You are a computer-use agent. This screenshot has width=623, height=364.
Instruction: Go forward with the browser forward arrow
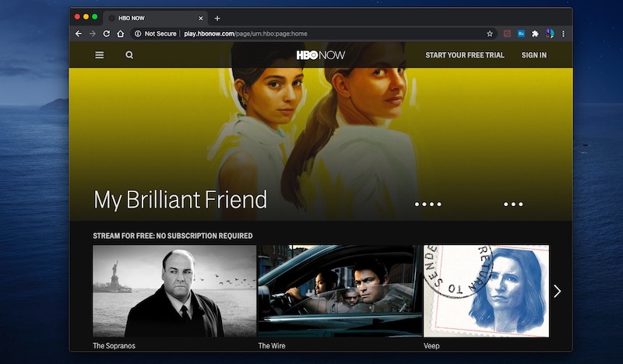click(x=93, y=33)
